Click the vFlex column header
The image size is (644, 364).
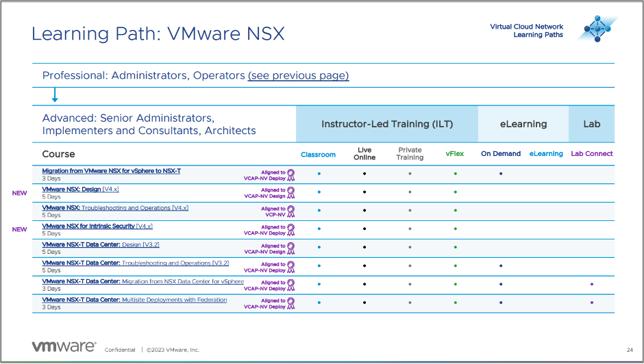coord(455,153)
